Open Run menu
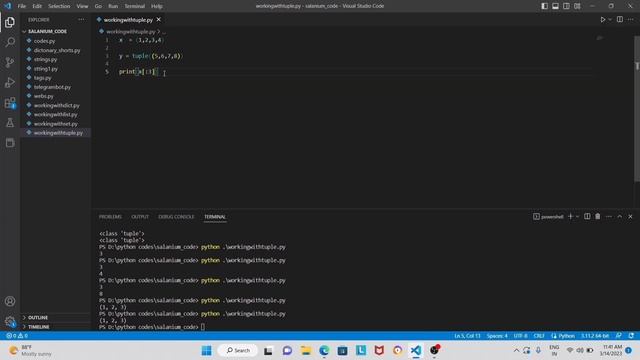Screen dimensions: 640x360 tap(113, 6)
